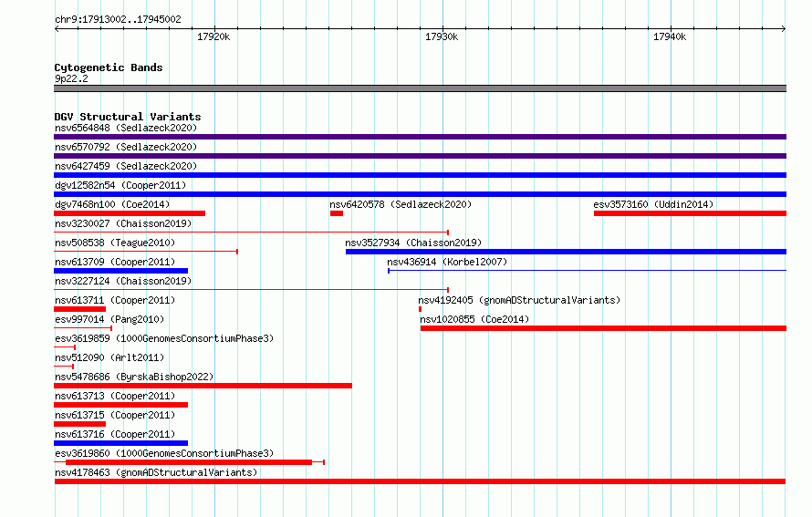Open nsv613711 (Cooper2011) label
The image size is (812, 517).
coord(115,300)
